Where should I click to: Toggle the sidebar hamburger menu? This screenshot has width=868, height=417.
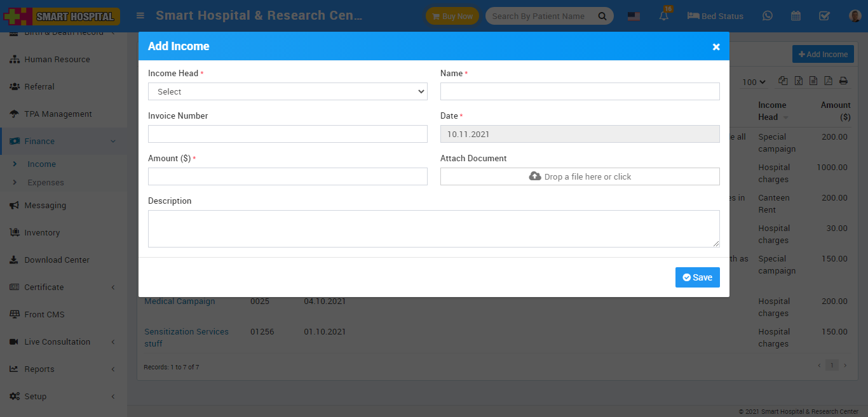point(140,16)
